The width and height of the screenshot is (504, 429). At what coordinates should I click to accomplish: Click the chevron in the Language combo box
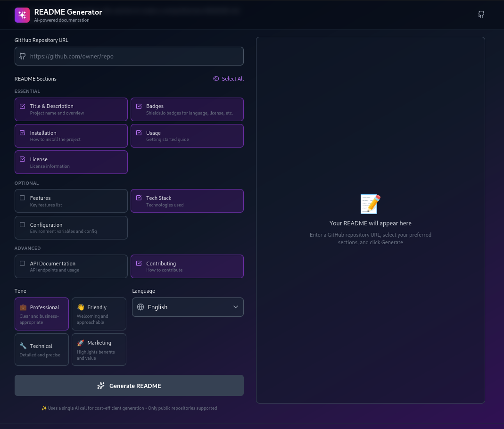coord(235,307)
